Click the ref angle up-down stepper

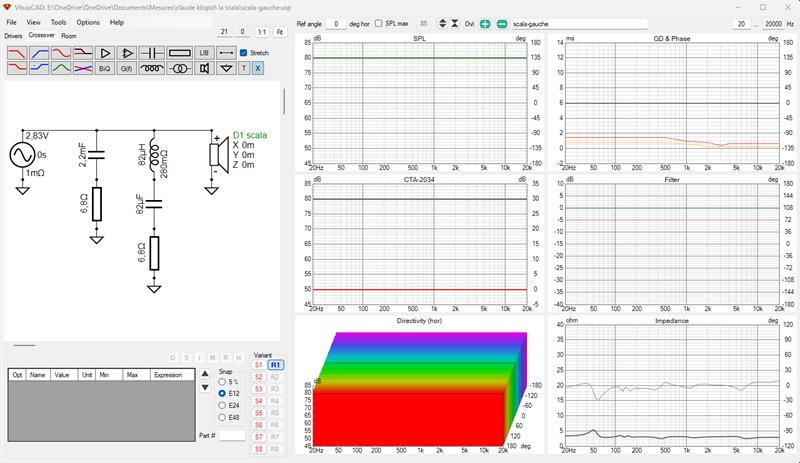pos(442,23)
